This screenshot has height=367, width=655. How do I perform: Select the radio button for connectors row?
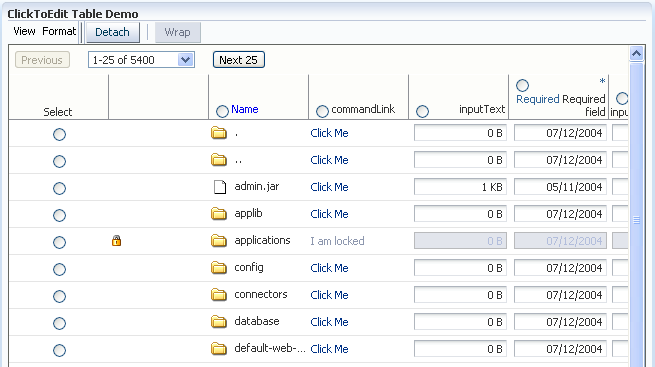59,296
